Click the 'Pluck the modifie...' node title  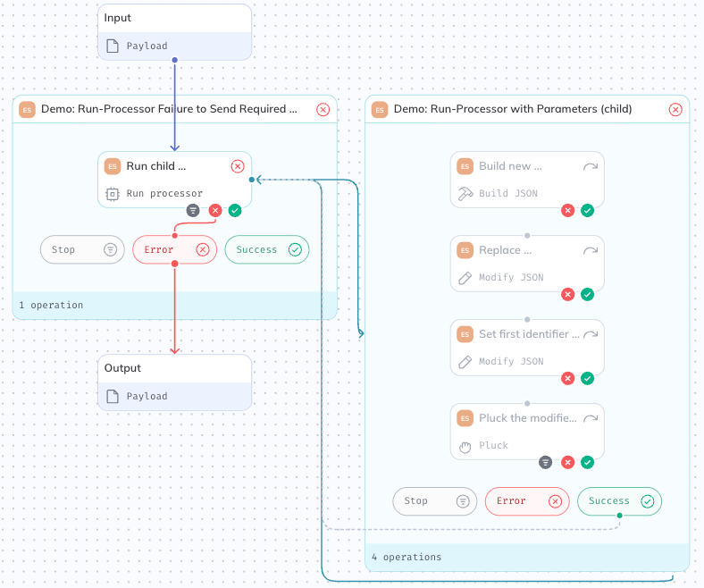(528, 418)
